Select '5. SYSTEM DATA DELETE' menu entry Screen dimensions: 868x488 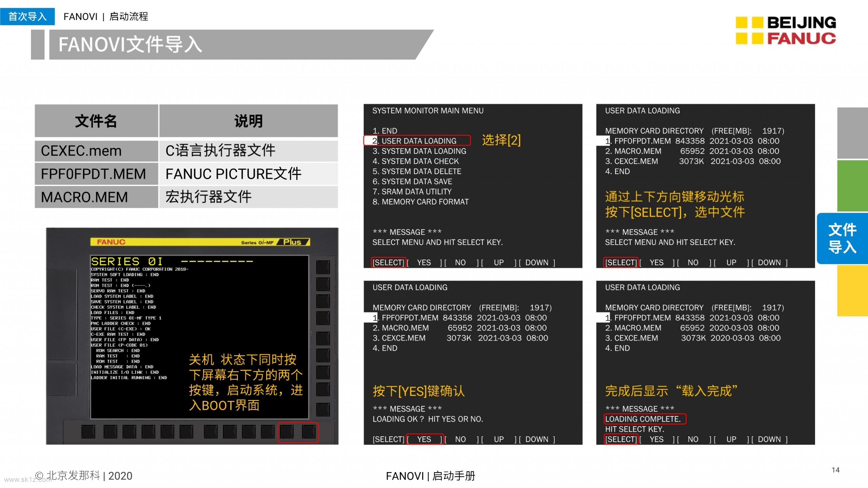point(417,171)
